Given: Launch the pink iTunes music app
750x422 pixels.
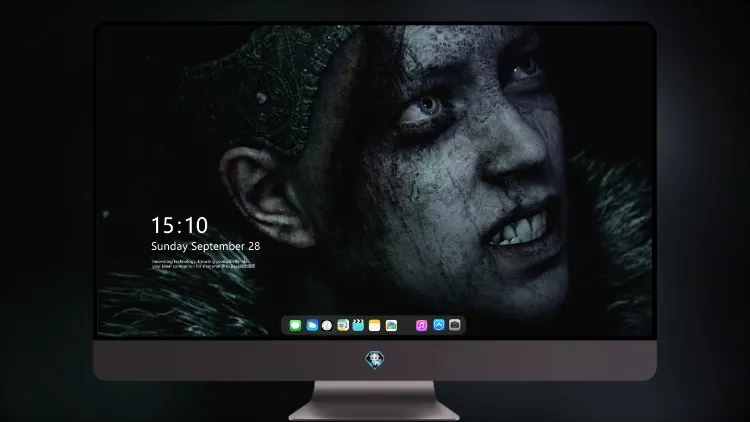Looking at the screenshot, I should tap(421, 325).
